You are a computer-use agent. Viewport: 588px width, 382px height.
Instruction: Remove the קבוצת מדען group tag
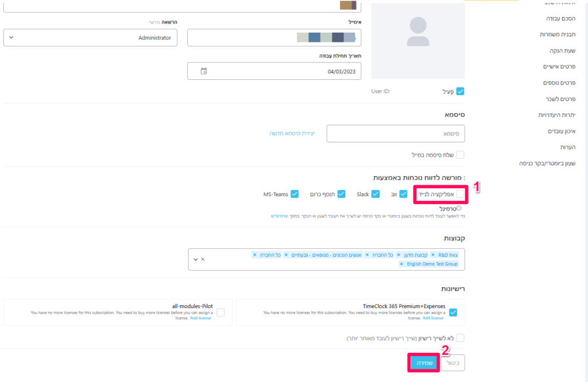point(399,255)
